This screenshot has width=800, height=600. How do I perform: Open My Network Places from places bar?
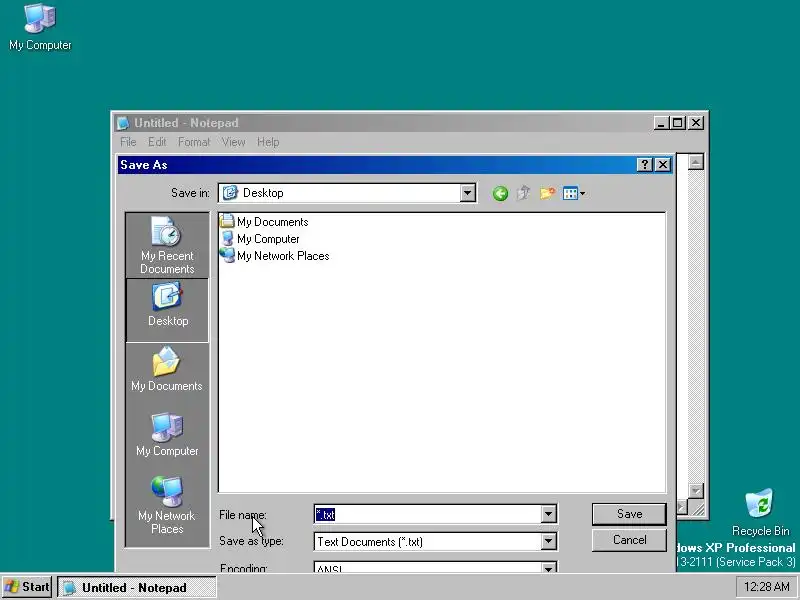click(167, 506)
